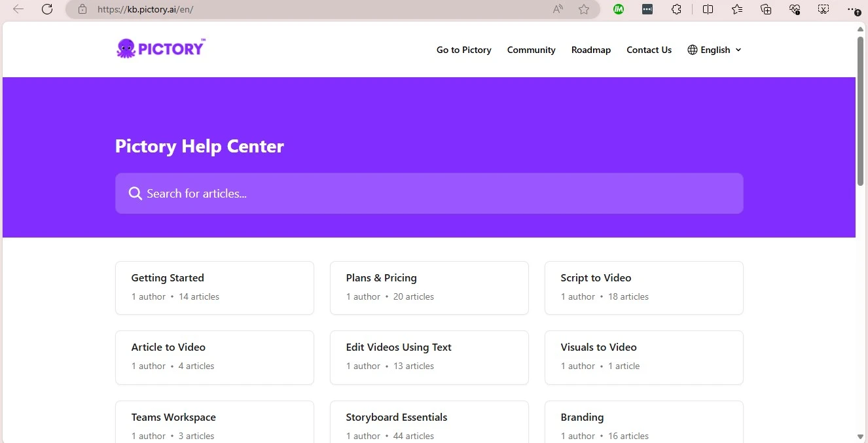Open the Collections icon
The image size is (868, 443).
[766, 9]
